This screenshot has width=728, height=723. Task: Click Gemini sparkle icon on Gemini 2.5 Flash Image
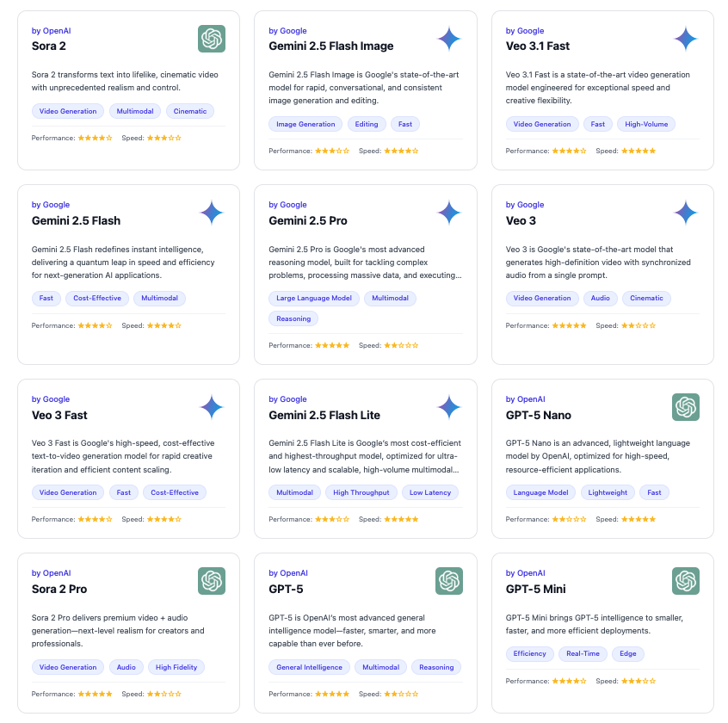point(448,39)
